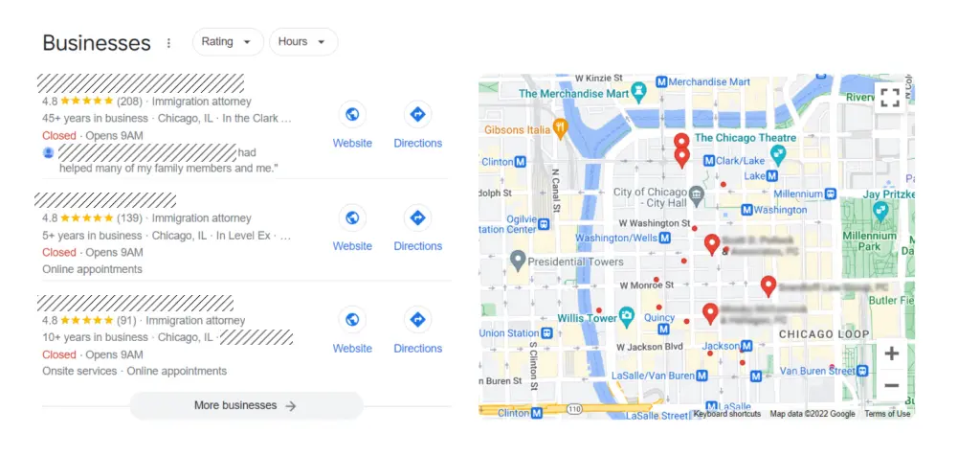
Task: Click the '10+ years in business' listing line
Action: pyautogui.click(x=167, y=338)
